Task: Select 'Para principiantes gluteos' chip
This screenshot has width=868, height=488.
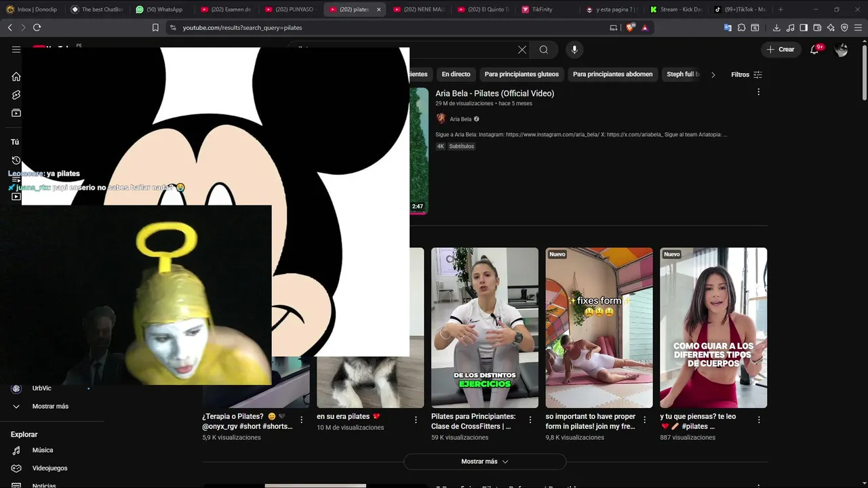Action: (521, 75)
